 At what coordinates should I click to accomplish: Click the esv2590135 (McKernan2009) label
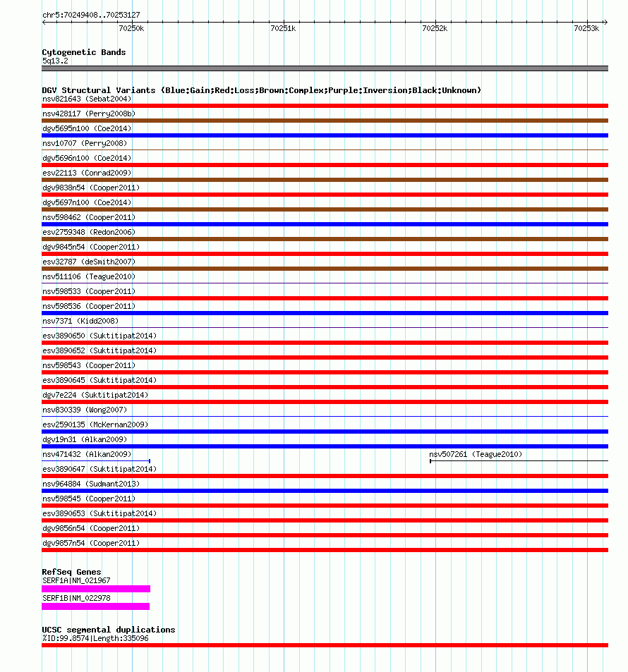[x=95, y=424]
